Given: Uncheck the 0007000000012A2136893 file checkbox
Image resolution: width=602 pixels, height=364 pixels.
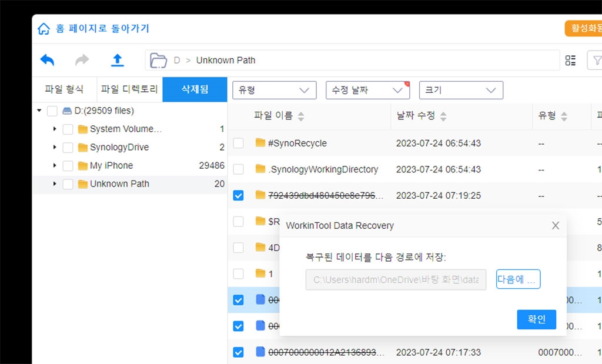Looking at the screenshot, I should 239,352.
